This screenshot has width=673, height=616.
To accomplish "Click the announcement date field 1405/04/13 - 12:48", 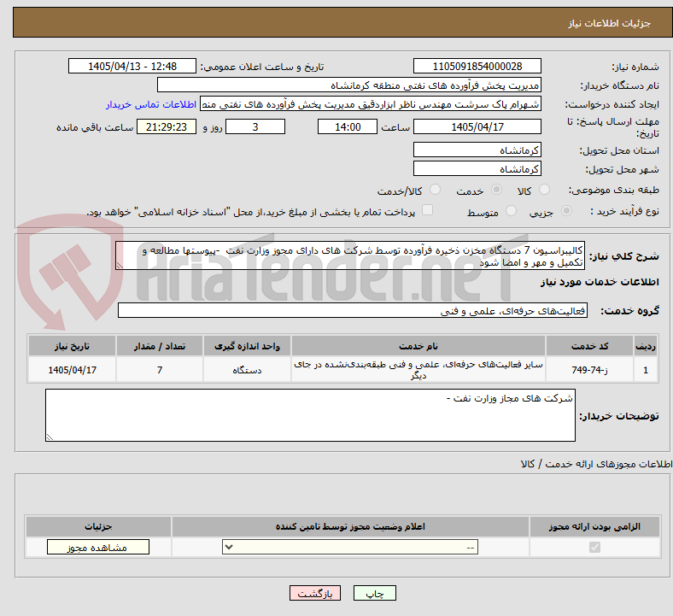I will click(132, 66).
